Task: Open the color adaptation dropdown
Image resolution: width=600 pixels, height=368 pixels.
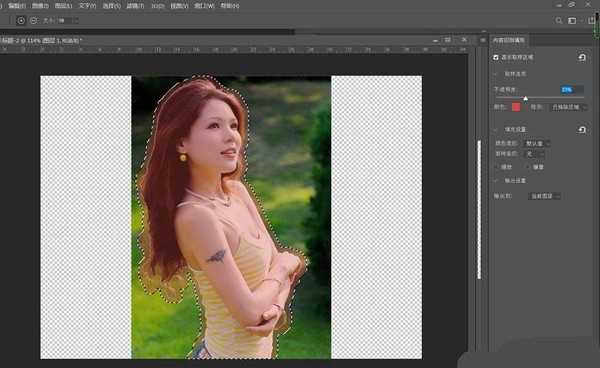Action: [x=537, y=143]
